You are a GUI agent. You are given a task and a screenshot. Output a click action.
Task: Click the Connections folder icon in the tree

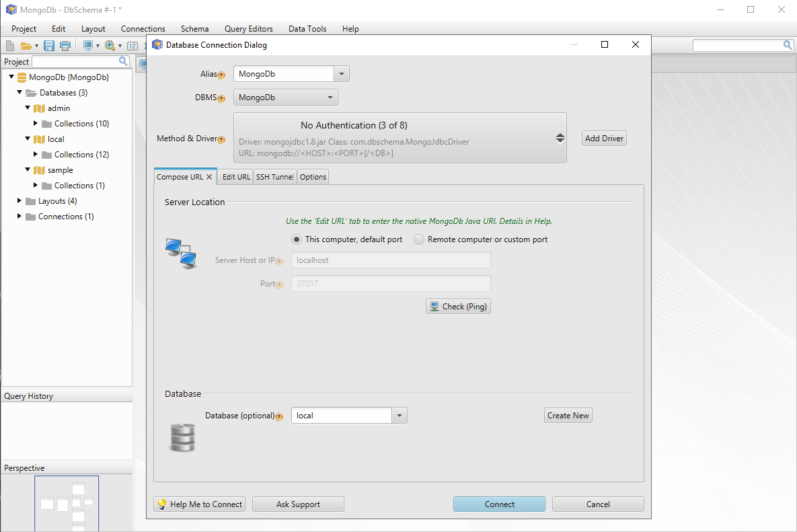pos(30,217)
